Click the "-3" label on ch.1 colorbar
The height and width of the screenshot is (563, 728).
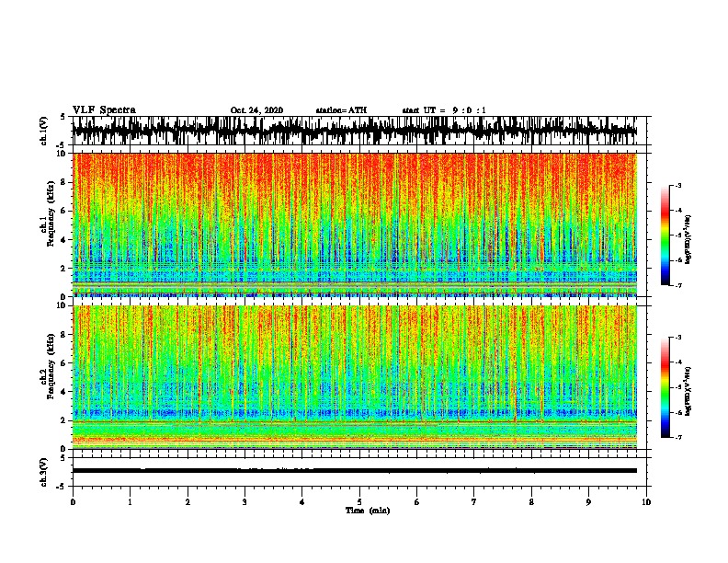coord(678,186)
